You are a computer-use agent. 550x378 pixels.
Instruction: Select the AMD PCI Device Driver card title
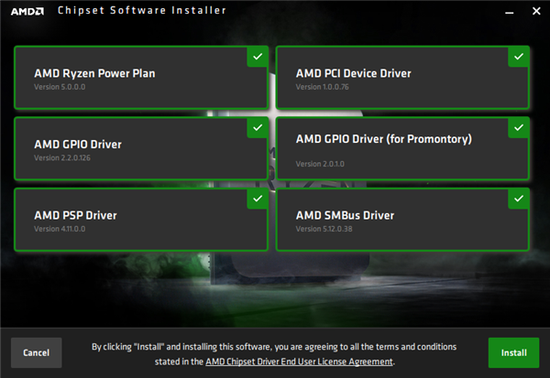tap(354, 73)
